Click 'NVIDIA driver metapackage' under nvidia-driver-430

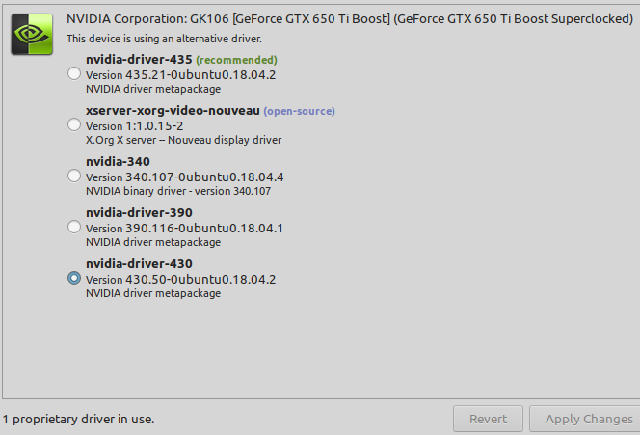[x=153, y=293]
